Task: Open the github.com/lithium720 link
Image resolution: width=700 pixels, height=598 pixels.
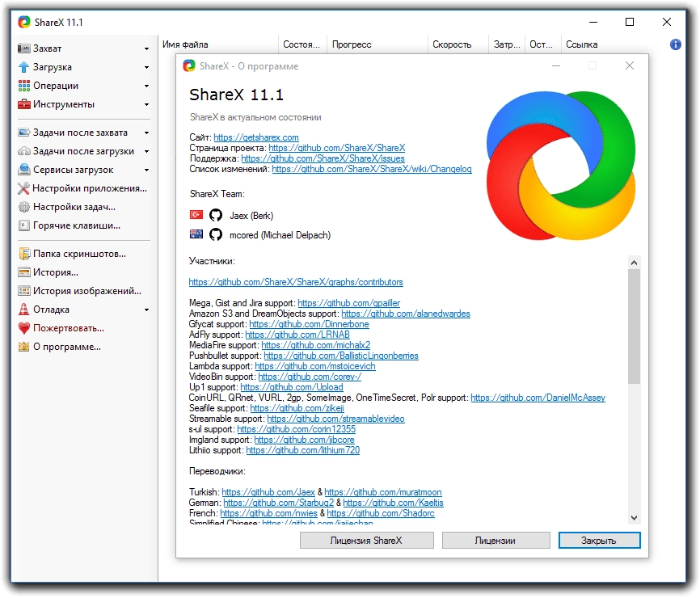Action: pos(302,450)
